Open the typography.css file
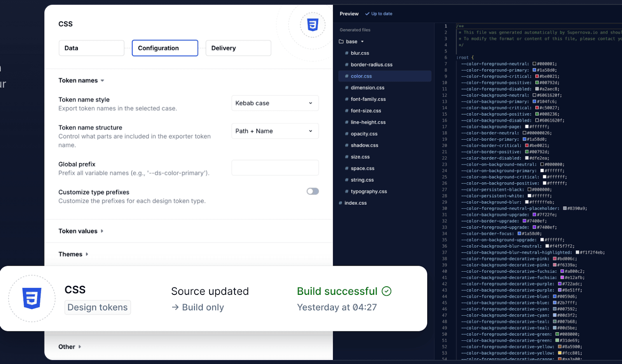Viewport: 622px width, 364px height. [x=369, y=192]
